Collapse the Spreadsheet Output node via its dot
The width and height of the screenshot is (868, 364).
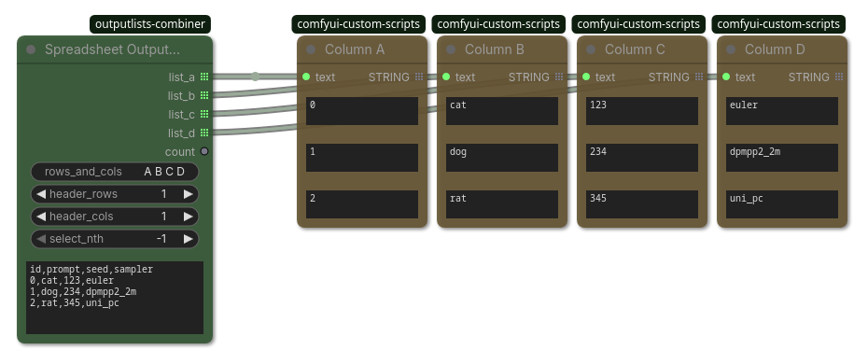tap(31, 49)
